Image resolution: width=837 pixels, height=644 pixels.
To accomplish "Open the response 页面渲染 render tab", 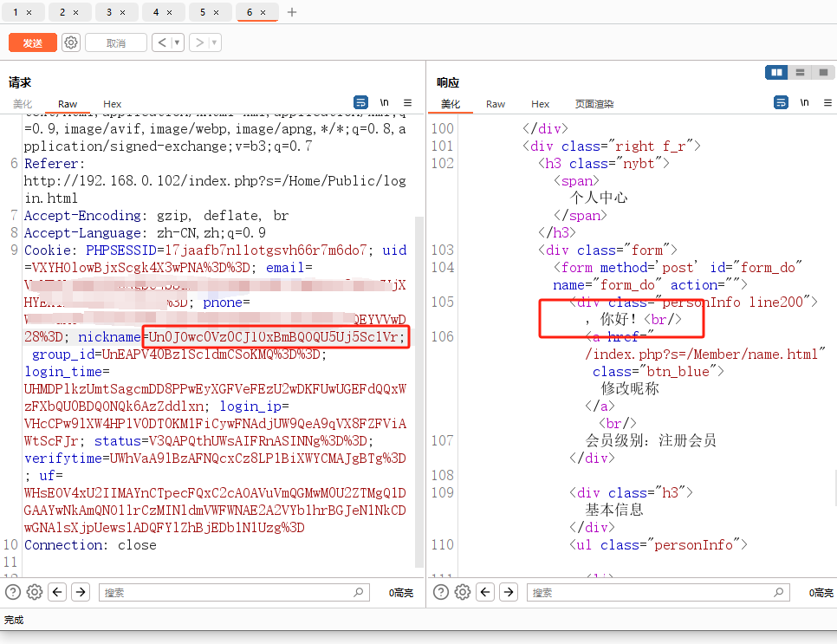I will (594, 104).
